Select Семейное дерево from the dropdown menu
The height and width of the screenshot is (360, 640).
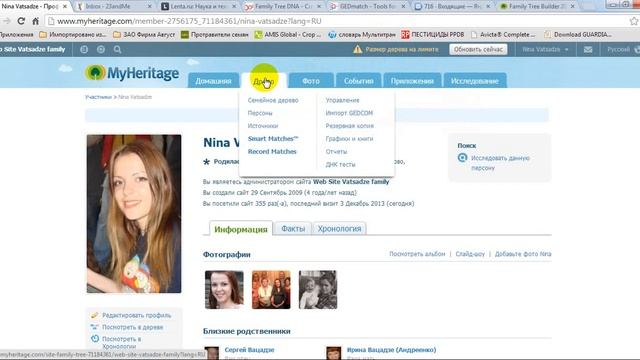point(273,100)
